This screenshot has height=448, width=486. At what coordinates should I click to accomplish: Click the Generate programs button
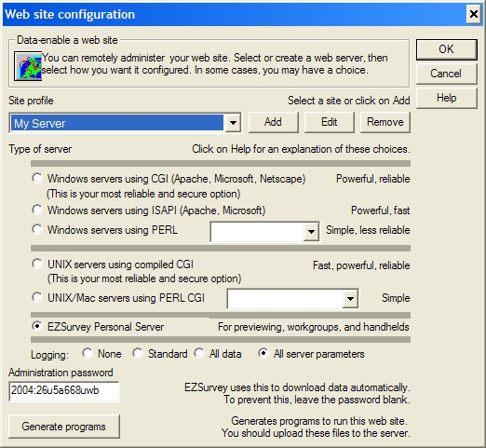(x=64, y=427)
